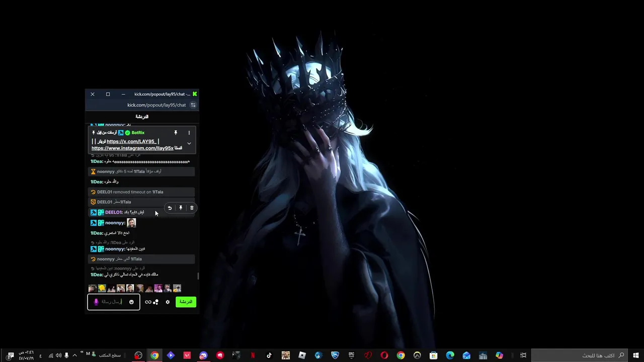This screenshot has height=362, width=644.
Task: Open Epic Games Launcher from the taskbar
Action: click(351, 355)
